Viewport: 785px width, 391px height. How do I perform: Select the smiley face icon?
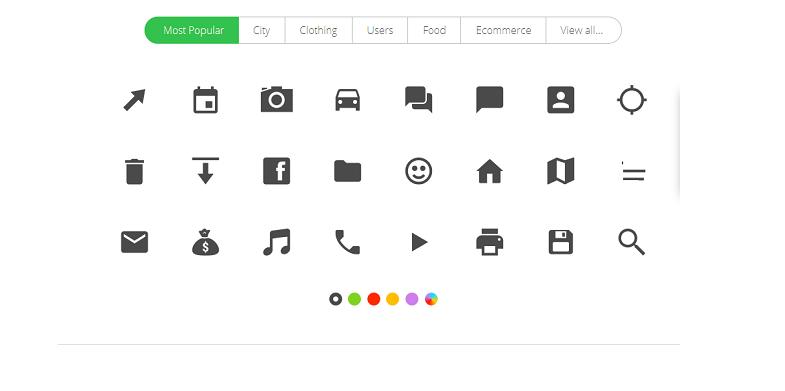[x=419, y=171]
